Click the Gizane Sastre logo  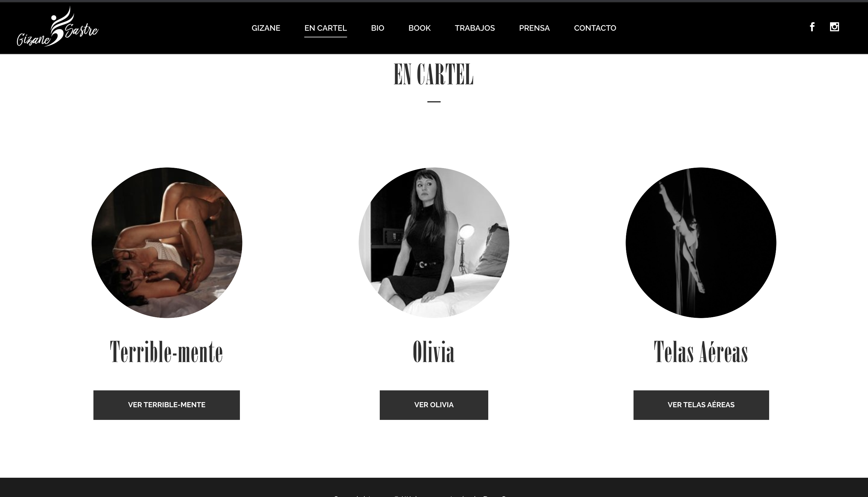tap(57, 27)
